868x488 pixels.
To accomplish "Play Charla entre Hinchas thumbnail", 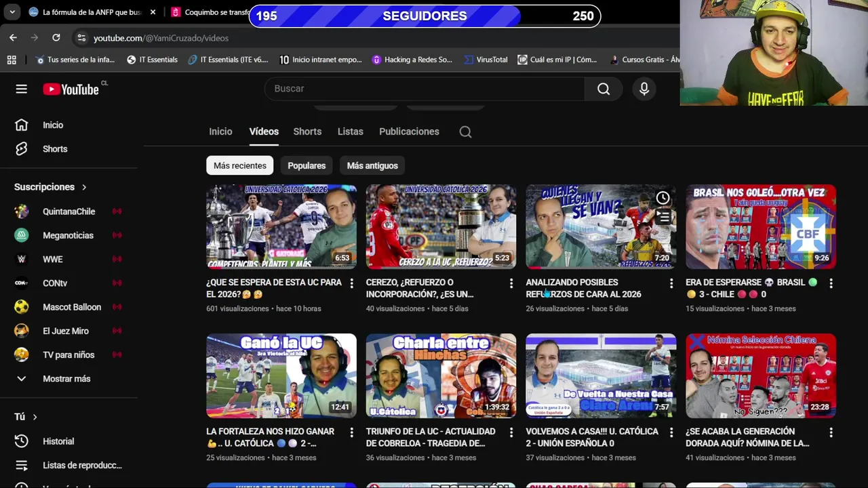I will tap(441, 375).
